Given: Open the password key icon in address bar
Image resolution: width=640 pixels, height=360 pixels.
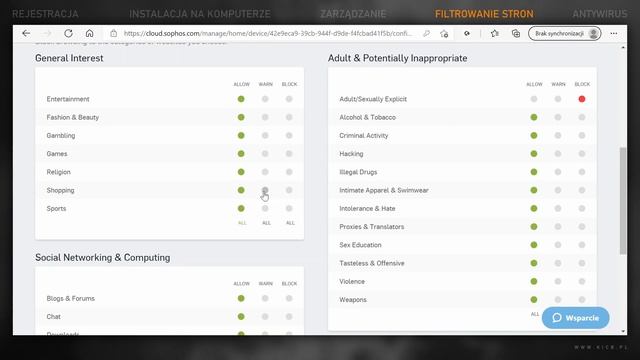Looking at the screenshot, I should (426, 33).
